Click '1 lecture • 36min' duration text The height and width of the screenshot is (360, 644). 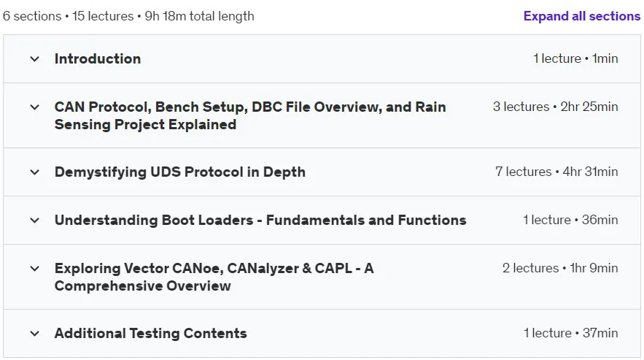pyautogui.click(x=570, y=220)
